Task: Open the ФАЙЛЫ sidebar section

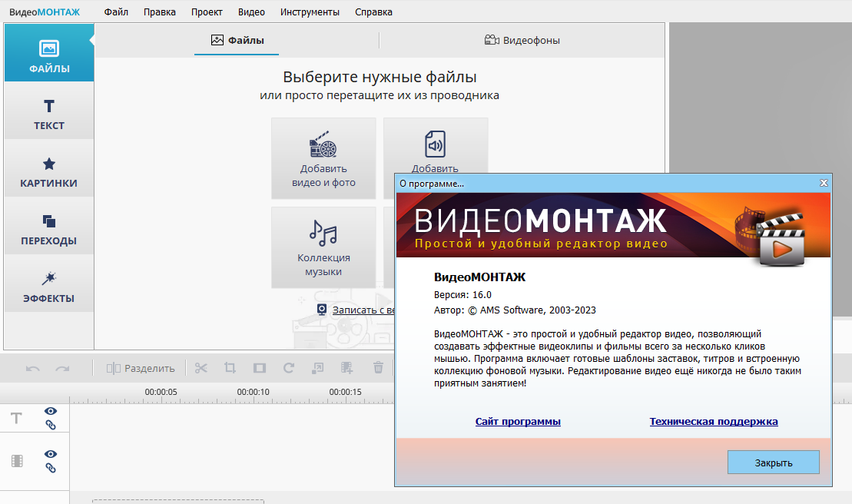Action: click(49, 53)
